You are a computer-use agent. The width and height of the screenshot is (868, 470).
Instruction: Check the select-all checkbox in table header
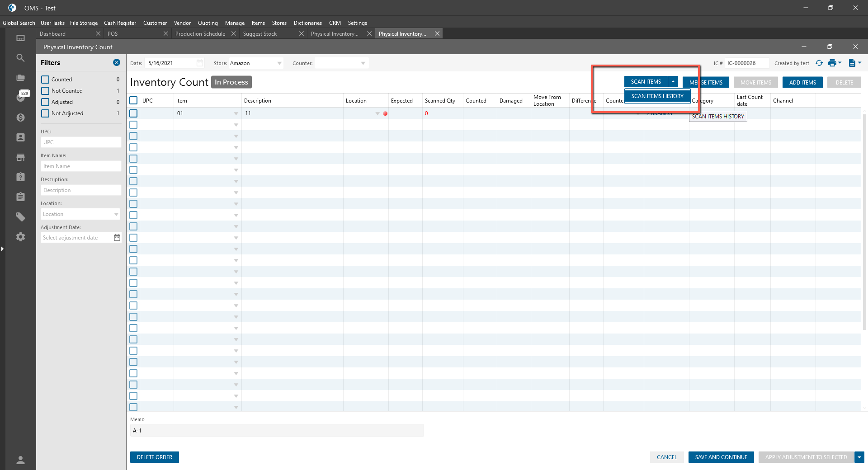tap(133, 100)
